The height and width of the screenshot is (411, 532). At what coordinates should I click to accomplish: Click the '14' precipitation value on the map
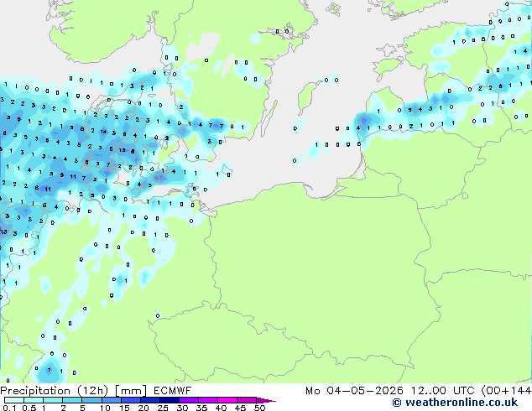[x=103, y=132]
